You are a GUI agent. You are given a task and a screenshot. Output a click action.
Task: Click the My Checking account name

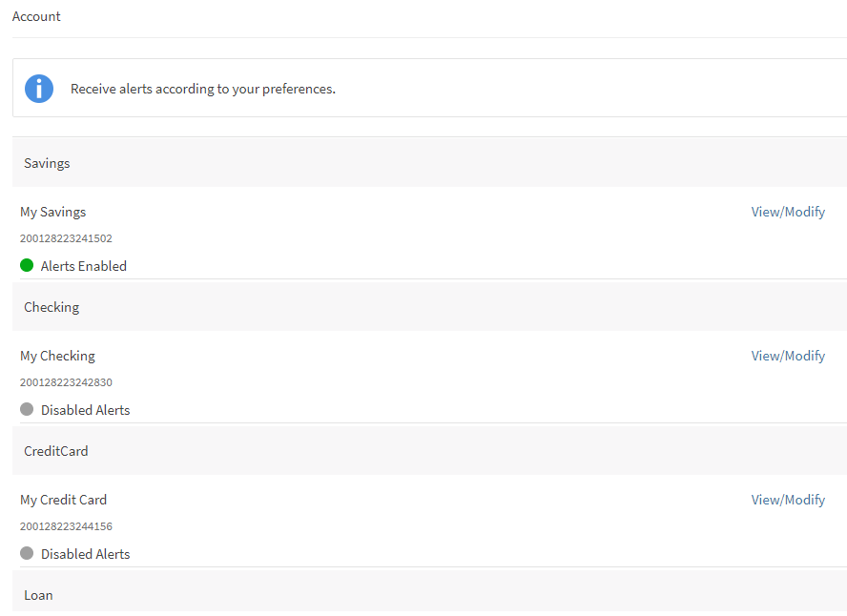point(58,356)
